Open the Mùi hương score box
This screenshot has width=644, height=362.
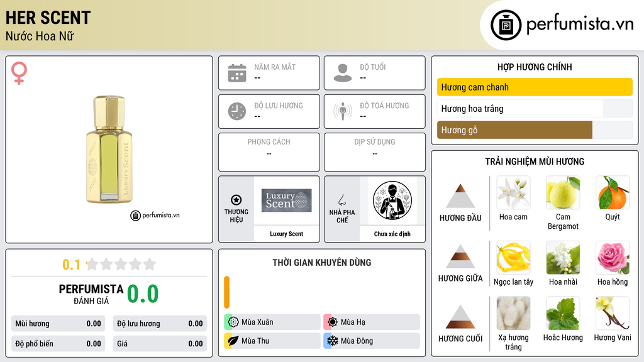tap(58, 324)
